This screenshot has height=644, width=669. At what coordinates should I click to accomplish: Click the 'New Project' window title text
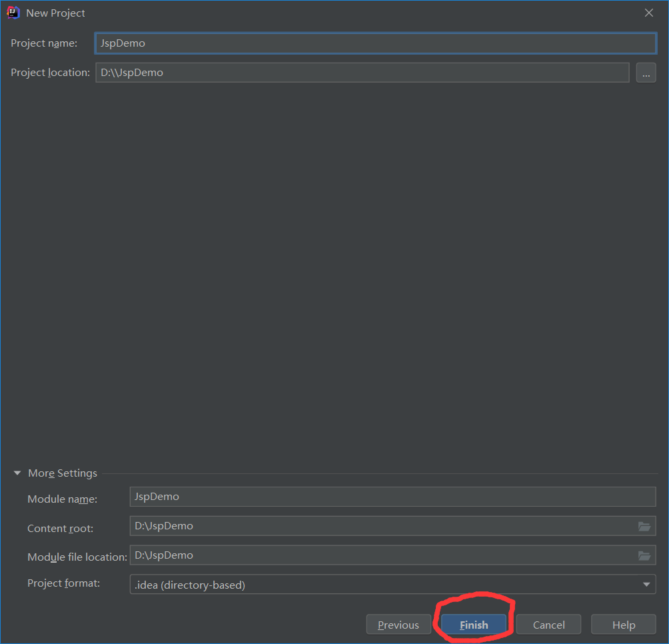click(x=55, y=13)
